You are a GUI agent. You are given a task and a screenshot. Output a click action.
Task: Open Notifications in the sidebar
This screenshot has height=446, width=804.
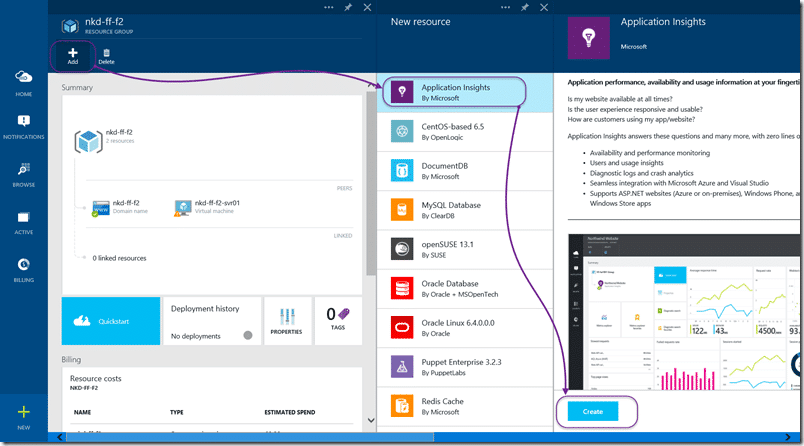(24, 127)
